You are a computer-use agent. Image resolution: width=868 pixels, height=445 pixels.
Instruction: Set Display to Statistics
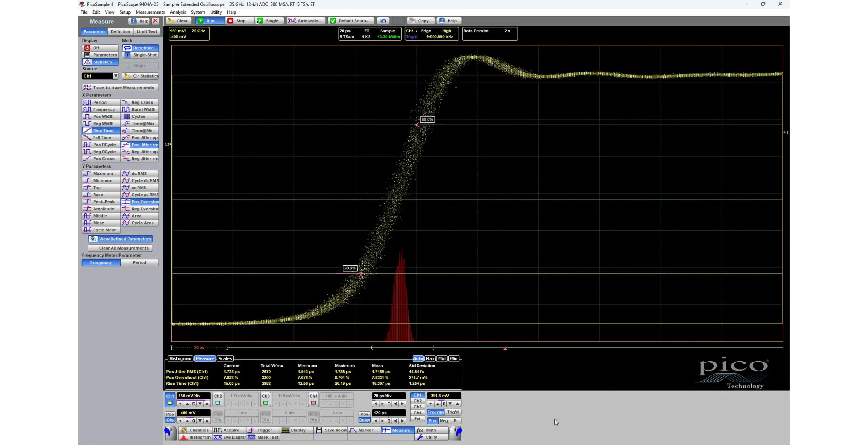coord(100,62)
